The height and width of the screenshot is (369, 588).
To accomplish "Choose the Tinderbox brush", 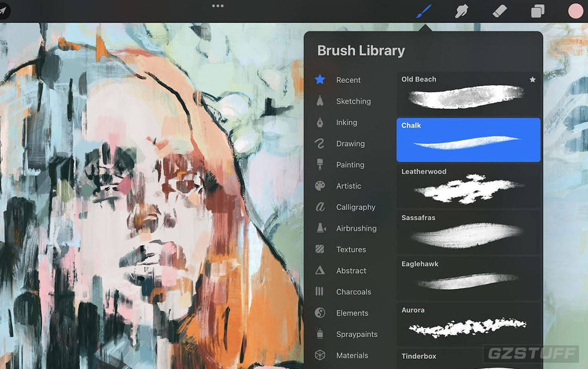I will pyautogui.click(x=468, y=359).
